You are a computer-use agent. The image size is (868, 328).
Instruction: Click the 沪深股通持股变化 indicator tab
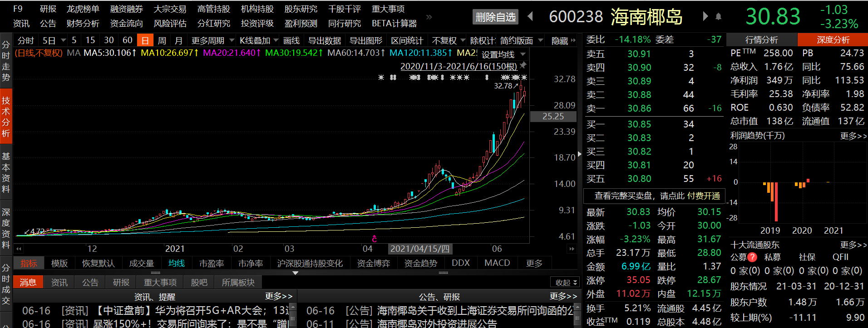(x=310, y=263)
